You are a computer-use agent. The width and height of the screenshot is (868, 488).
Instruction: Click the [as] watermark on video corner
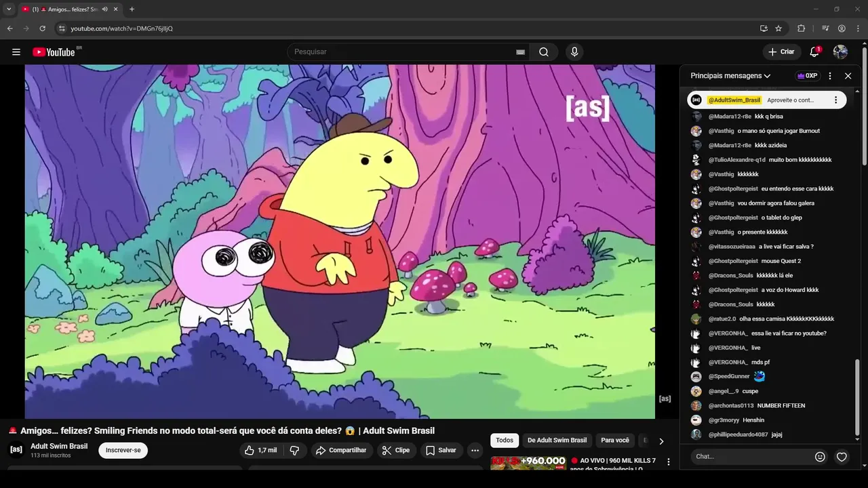pos(665,399)
